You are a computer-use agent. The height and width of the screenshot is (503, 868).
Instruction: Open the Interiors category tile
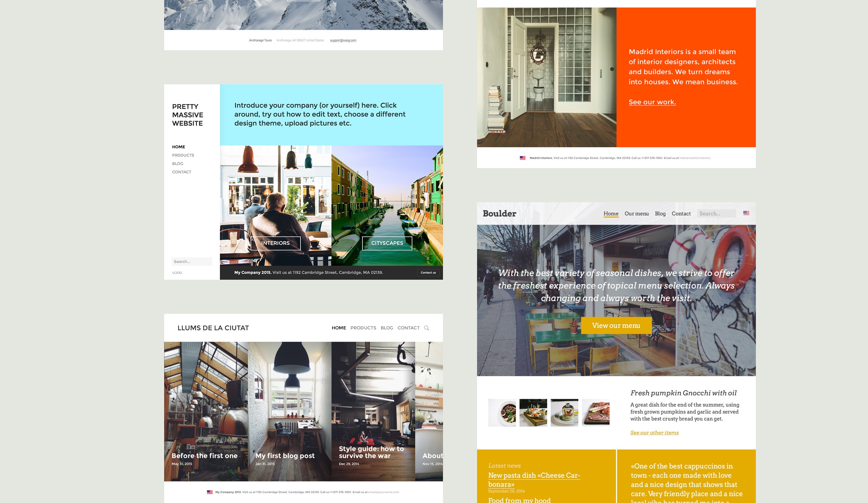tap(275, 243)
